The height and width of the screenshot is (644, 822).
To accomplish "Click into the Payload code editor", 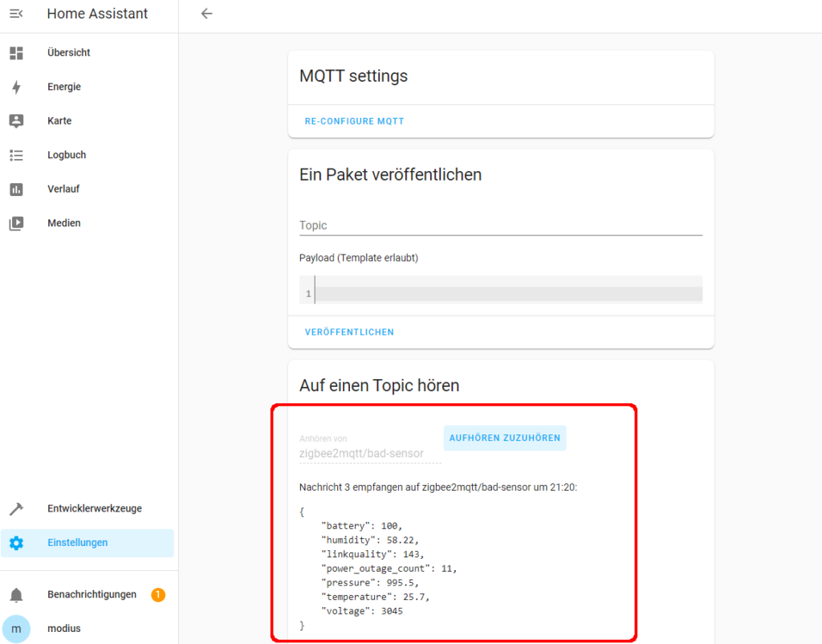I will point(501,290).
